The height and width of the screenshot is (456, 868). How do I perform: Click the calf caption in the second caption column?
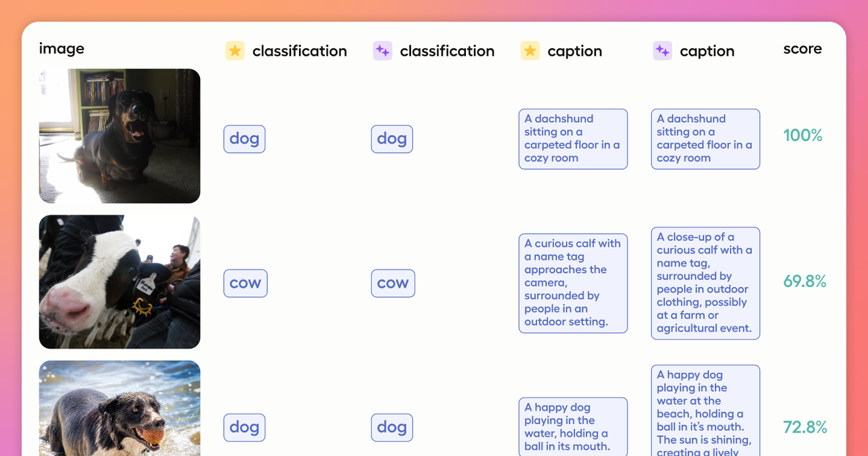point(705,283)
